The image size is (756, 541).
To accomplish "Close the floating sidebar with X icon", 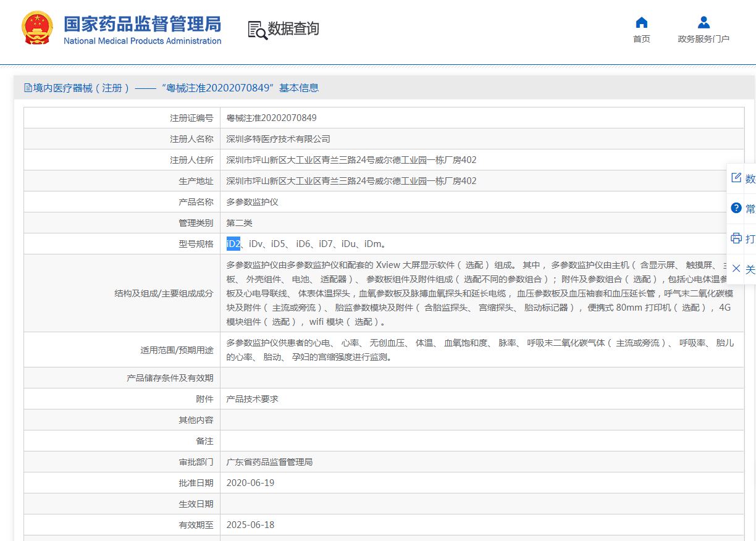I will pos(736,269).
